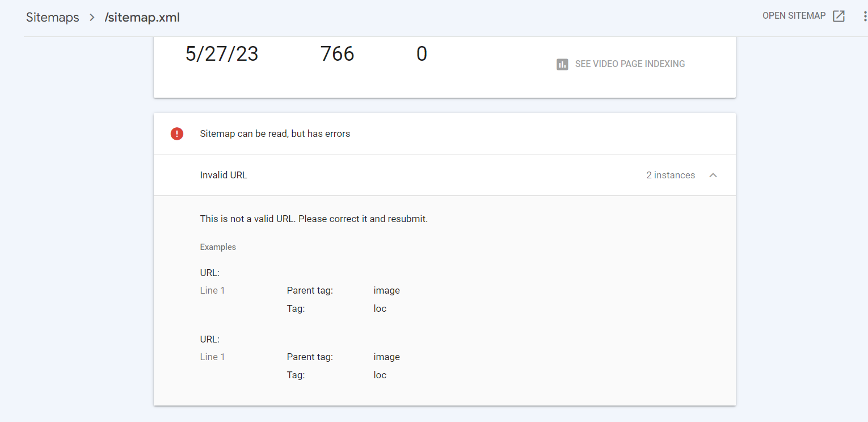Click the red error exclamation icon
868x422 pixels.
(x=177, y=134)
